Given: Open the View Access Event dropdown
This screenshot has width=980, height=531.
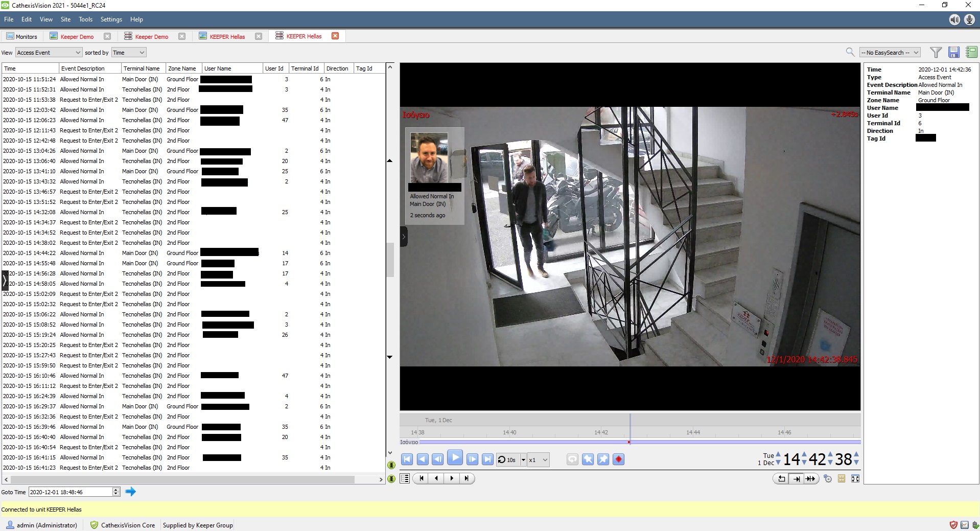Looking at the screenshot, I should pyautogui.click(x=49, y=52).
